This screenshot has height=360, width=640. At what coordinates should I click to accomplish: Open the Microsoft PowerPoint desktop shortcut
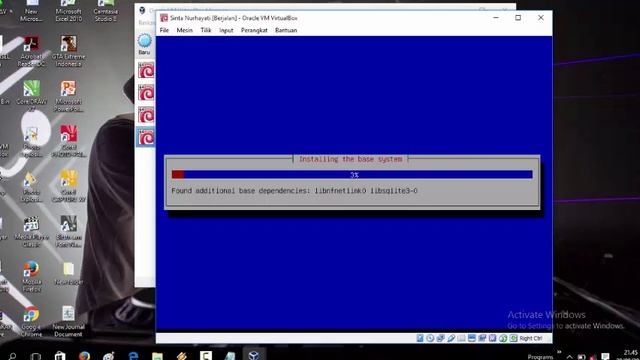pos(69,97)
